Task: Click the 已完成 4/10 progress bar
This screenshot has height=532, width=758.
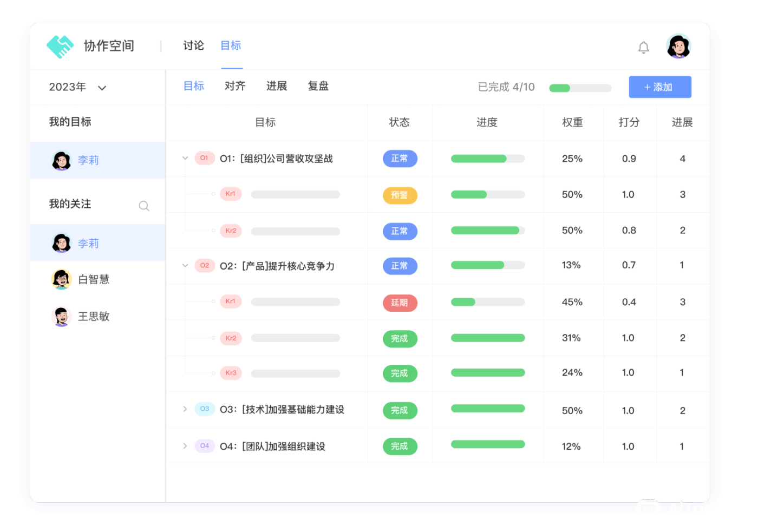Action: [579, 87]
